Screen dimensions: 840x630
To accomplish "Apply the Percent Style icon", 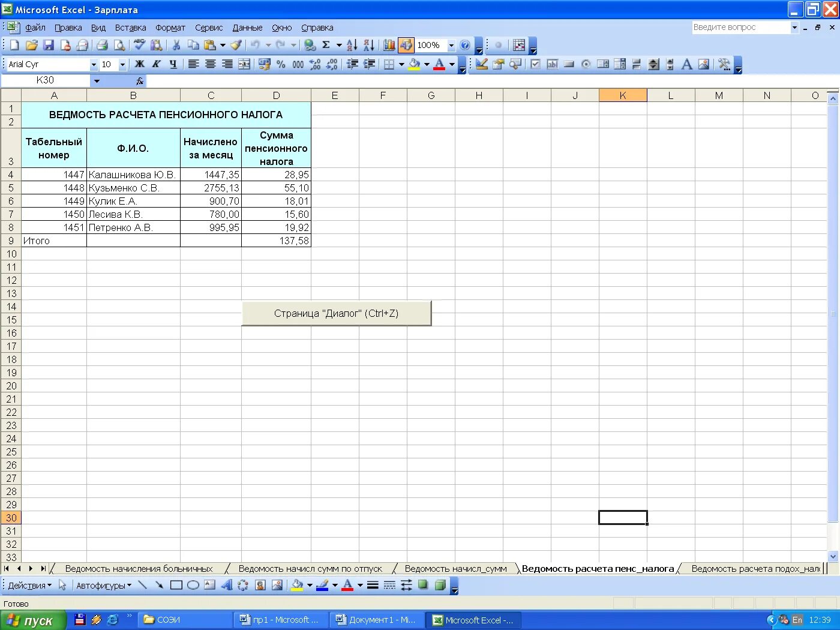I will tap(280, 64).
